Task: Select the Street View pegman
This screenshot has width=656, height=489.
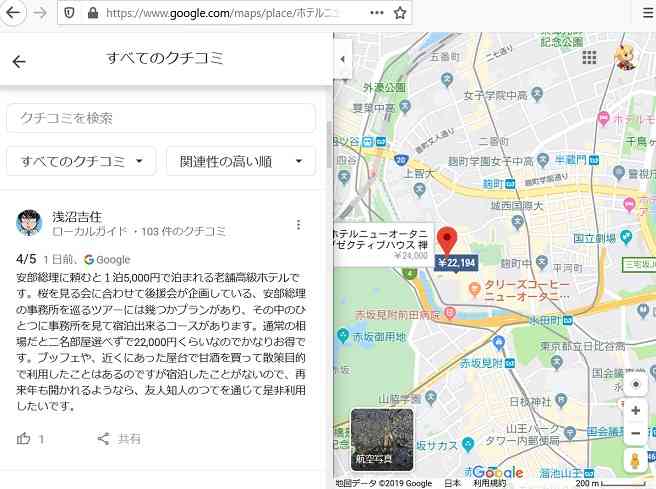Action: click(635, 461)
